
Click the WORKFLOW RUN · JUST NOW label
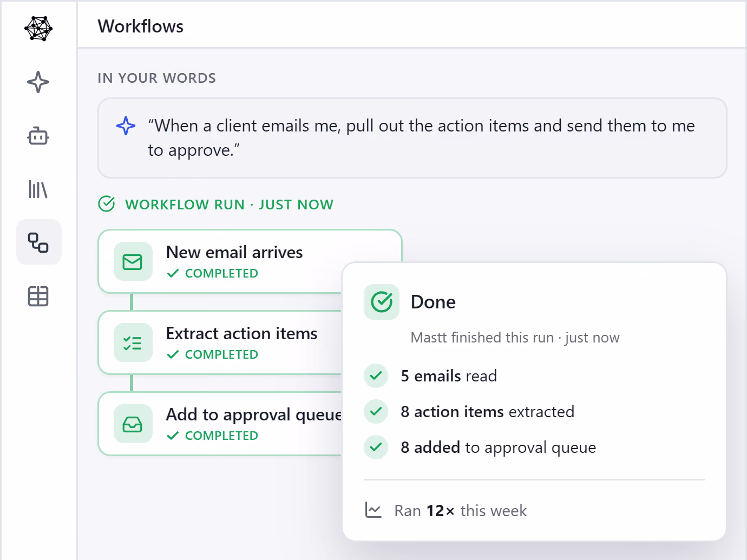(x=230, y=205)
